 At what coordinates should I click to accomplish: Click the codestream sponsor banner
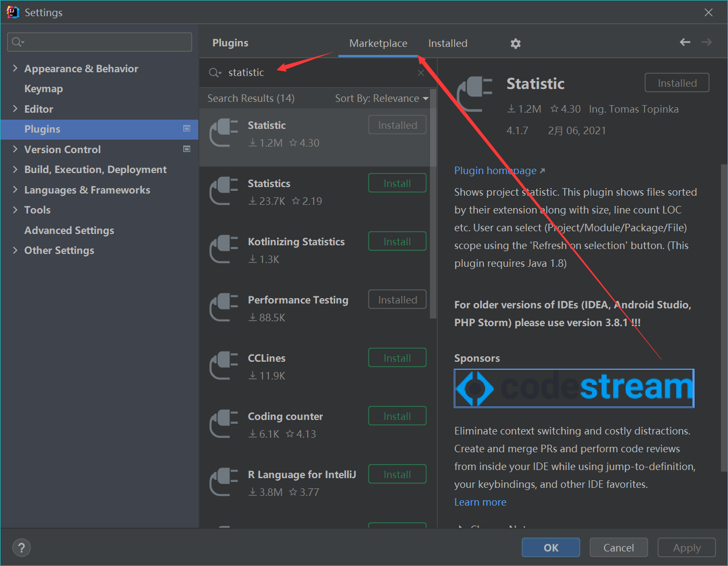[574, 388]
